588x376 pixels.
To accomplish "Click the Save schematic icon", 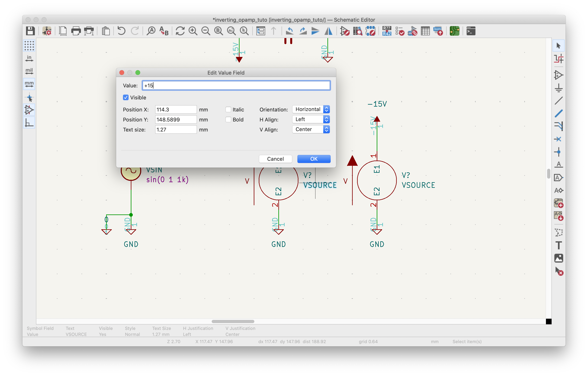I will [x=30, y=31].
